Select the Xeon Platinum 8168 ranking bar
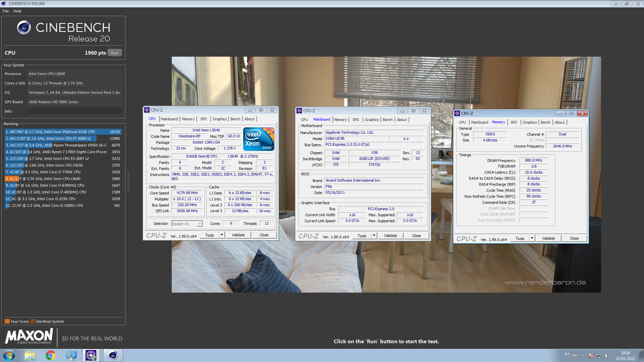 63,132
